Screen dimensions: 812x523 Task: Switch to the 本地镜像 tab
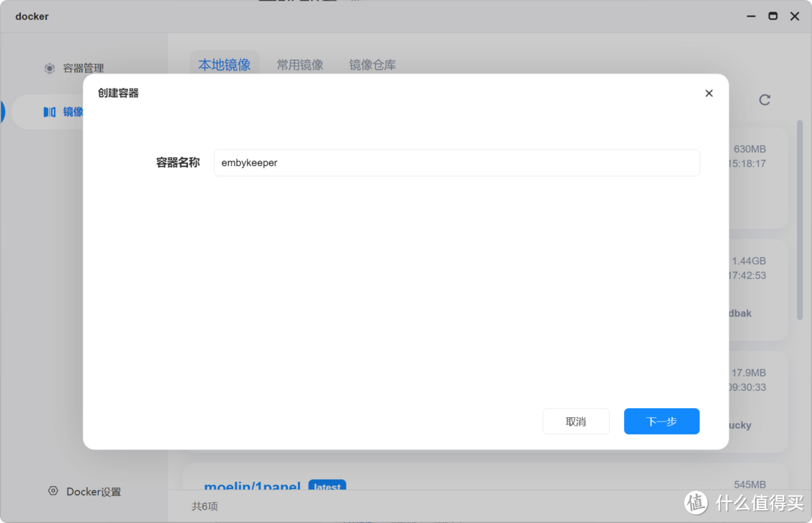pyautogui.click(x=225, y=64)
